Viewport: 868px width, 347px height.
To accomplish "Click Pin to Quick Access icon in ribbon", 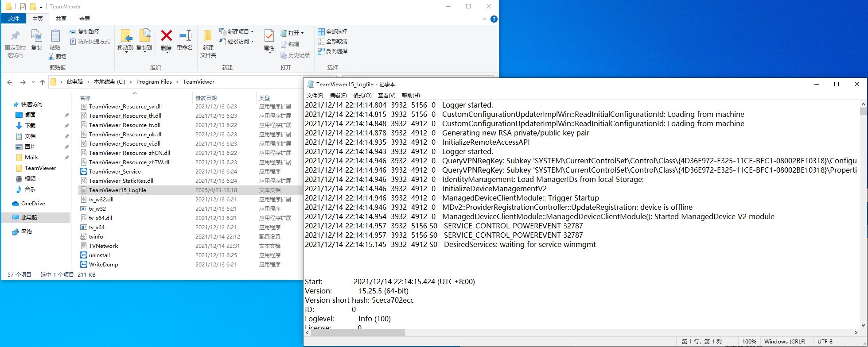I will click(16, 36).
